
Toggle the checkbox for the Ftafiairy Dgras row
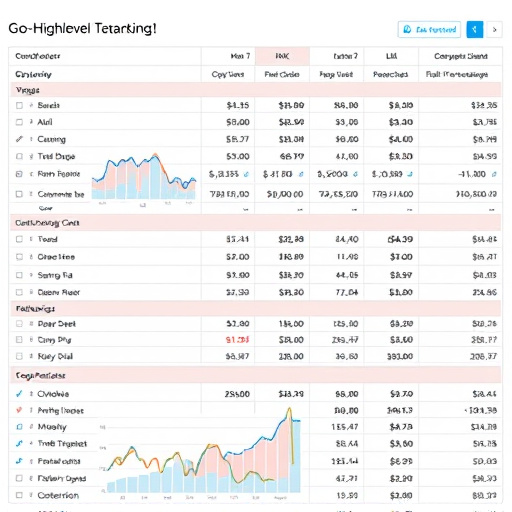[x=19, y=478]
